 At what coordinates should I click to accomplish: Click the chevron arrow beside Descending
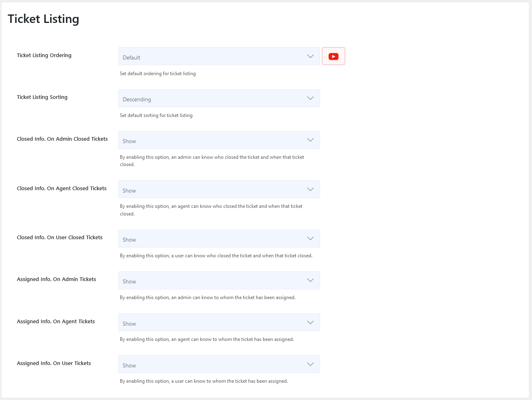[x=310, y=98]
